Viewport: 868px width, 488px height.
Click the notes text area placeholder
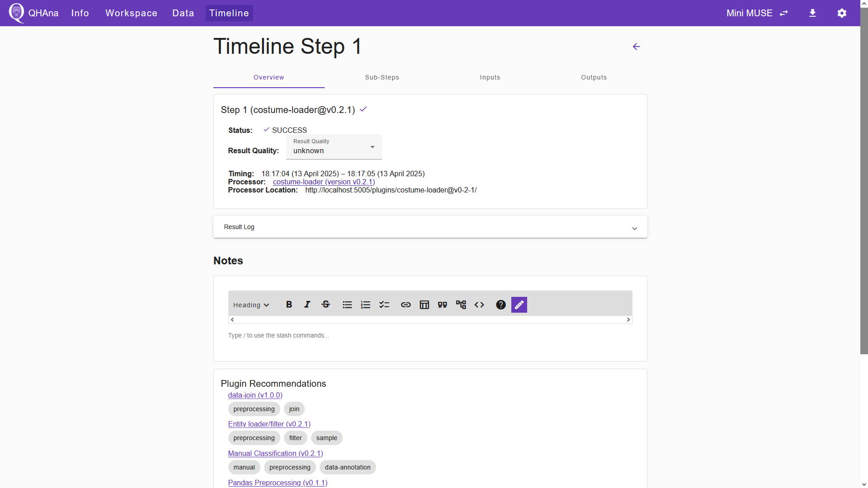278,335
